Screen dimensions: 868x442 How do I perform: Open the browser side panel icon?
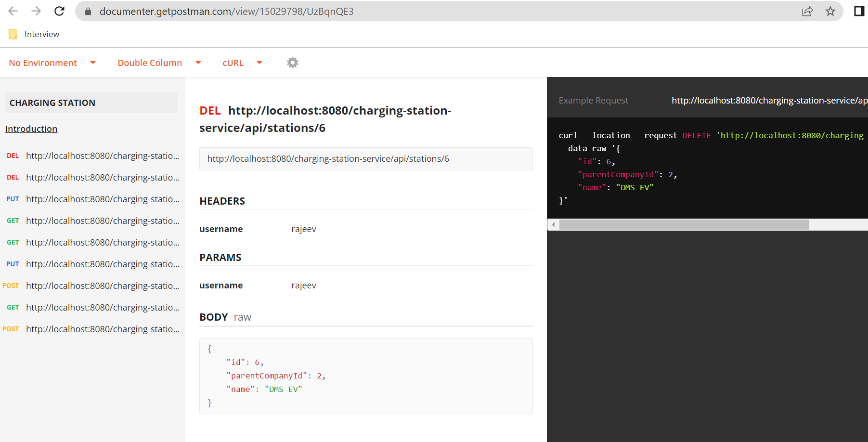pyautogui.click(x=859, y=11)
